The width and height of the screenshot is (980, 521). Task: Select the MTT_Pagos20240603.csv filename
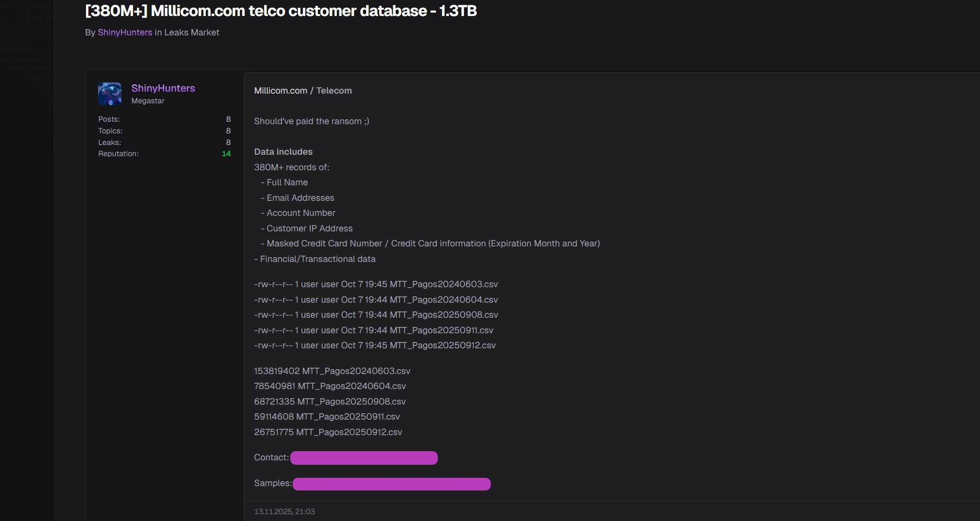tap(443, 284)
